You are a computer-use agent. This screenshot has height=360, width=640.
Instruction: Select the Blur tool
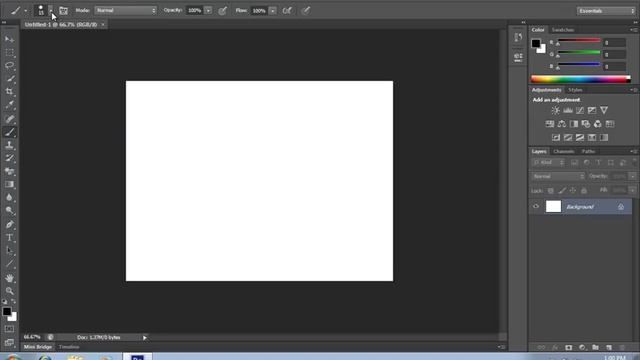9,197
